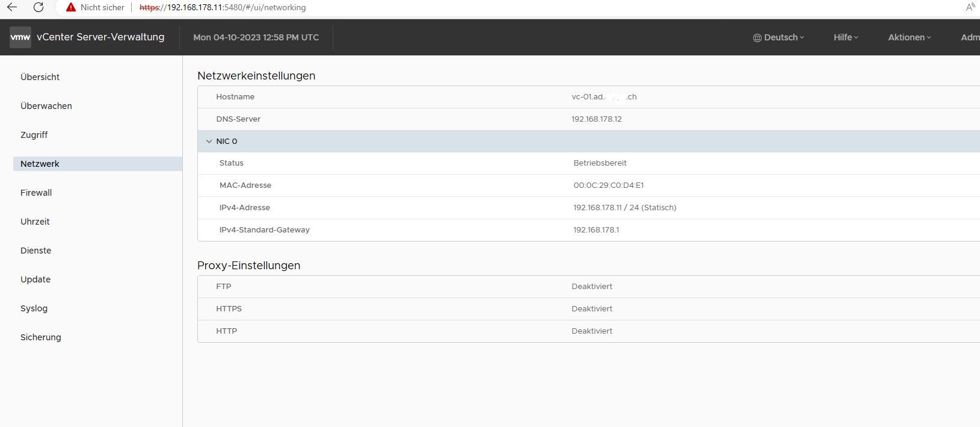Collapse the NIC 0 section
This screenshot has height=427, width=980.
(x=209, y=142)
